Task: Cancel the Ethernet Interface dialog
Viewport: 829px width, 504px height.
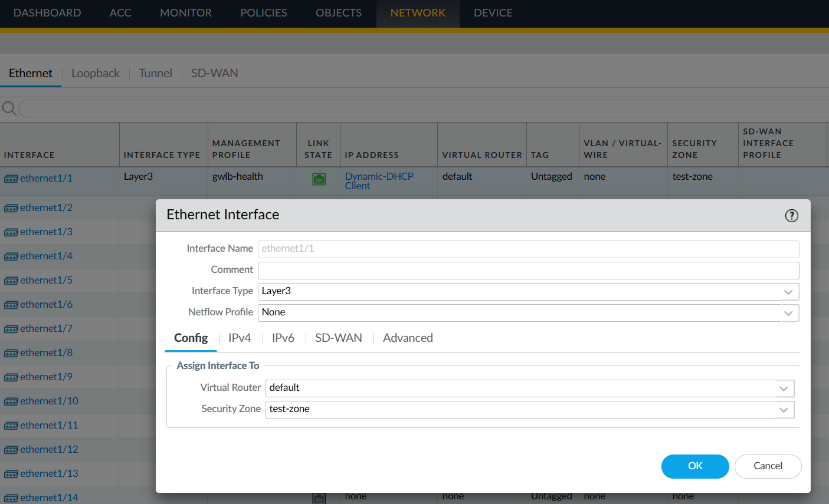Action: click(x=768, y=466)
